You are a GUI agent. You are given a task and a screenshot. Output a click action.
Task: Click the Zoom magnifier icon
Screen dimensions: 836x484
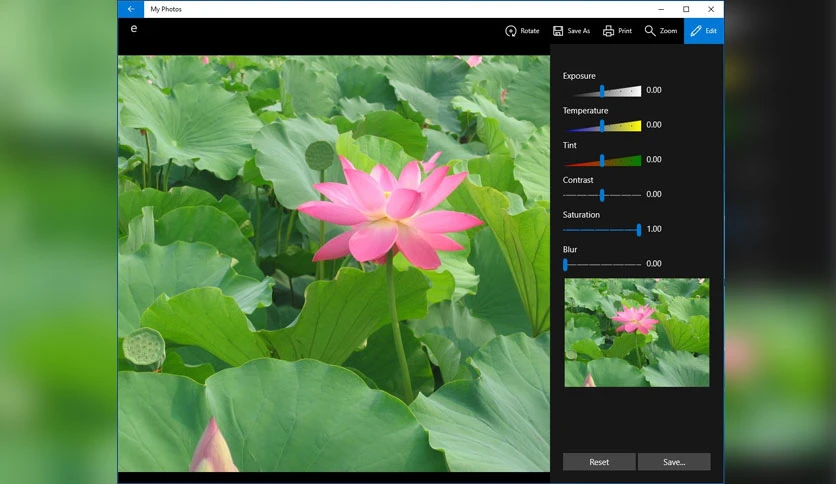[650, 31]
